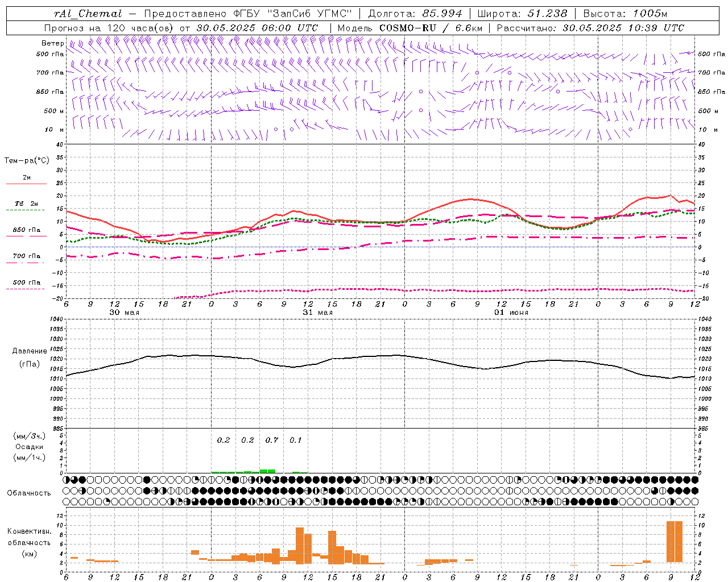
Task: Click the 0.7 precipitation amount value
Action: [x=272, y=440]
